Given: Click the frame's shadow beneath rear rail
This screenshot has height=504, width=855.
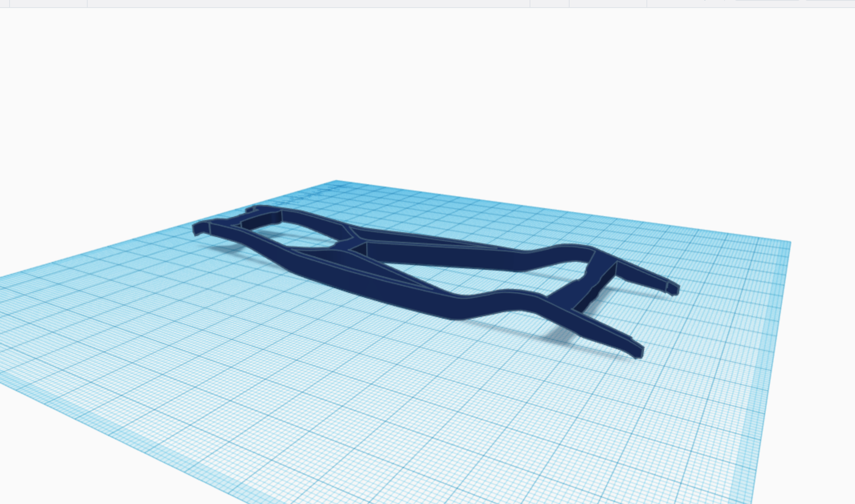Looking at the screenshot, I should point(560,334).
